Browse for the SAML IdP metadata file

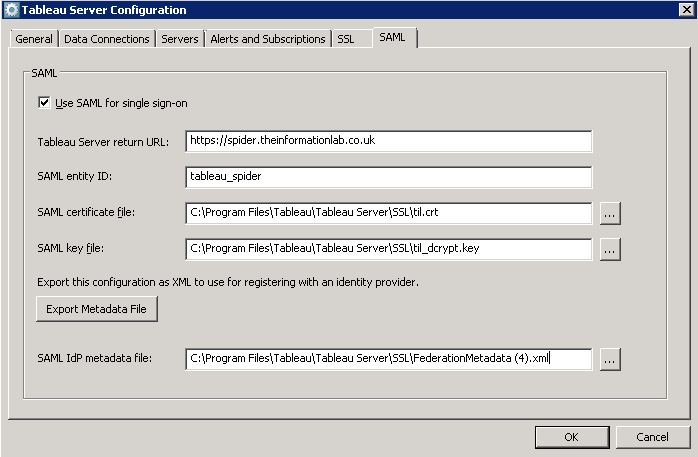pyautogui.click(x=610, y=359)
